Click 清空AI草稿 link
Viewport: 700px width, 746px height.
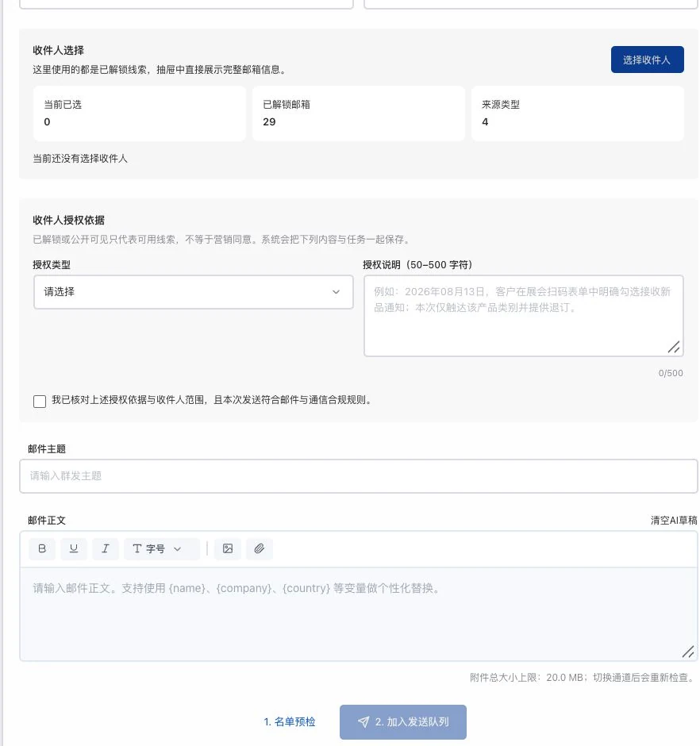(x=674, y=521)
